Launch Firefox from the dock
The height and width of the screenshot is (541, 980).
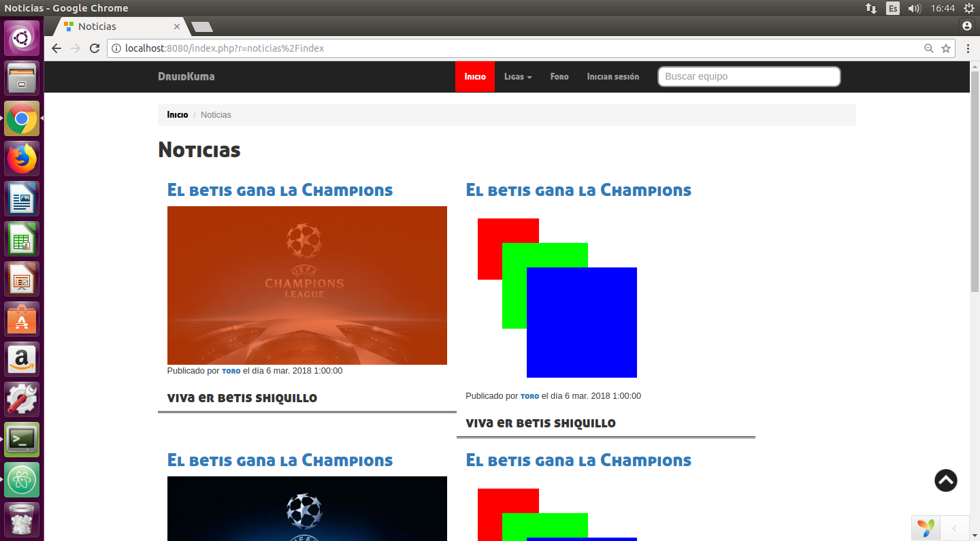pyautogui.click(x=22, y=159)
